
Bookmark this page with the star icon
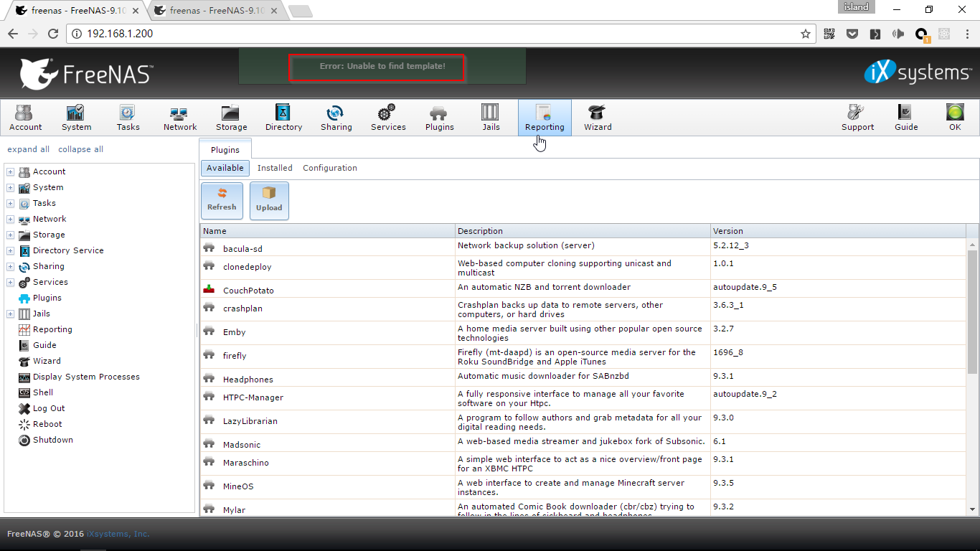coord(805,34)
